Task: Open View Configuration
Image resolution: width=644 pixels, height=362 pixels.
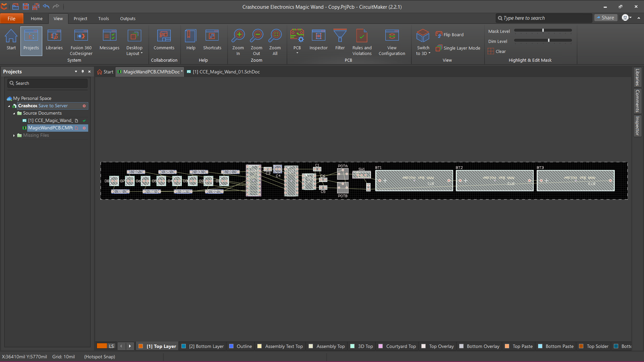Action: (392, 36)
